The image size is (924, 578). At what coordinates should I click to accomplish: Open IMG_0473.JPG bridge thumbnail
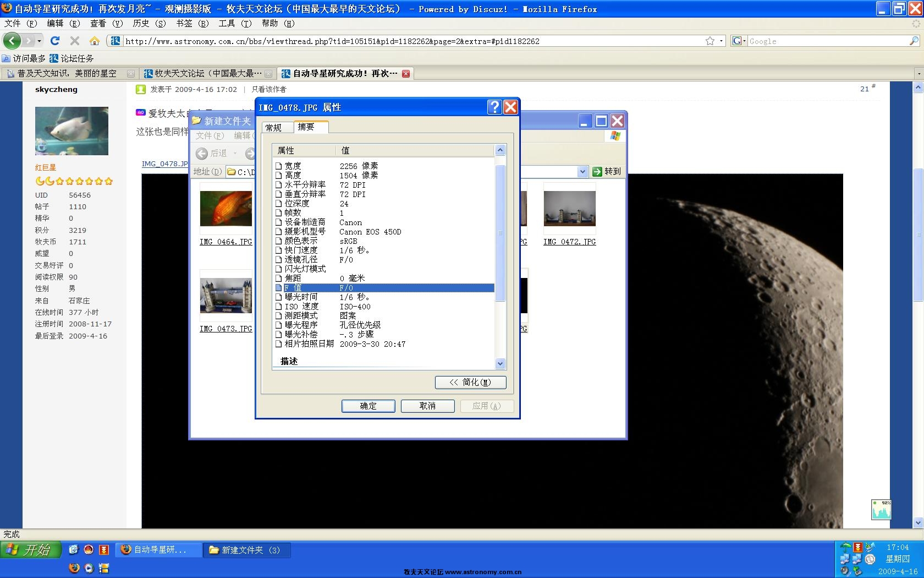click(226, 296)
